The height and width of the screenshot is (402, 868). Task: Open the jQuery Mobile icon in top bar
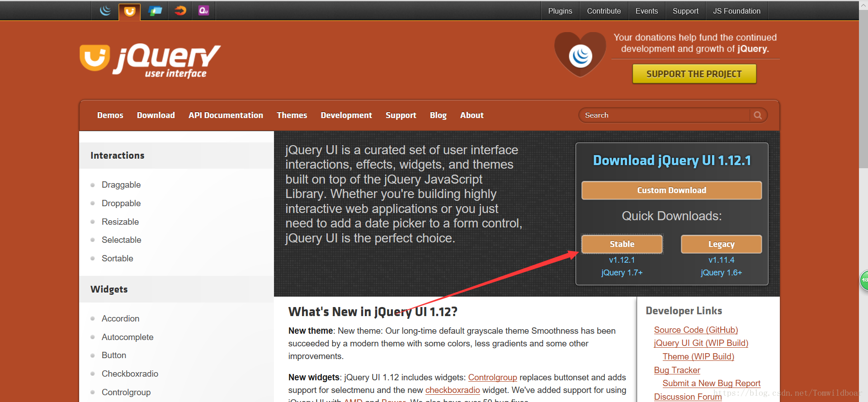(155, 11)
